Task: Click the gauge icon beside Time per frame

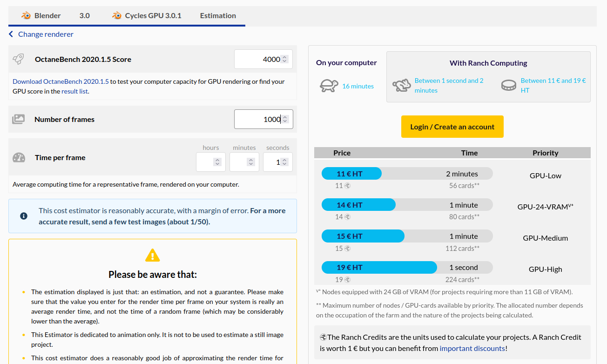Action: [x=19, y=157]
